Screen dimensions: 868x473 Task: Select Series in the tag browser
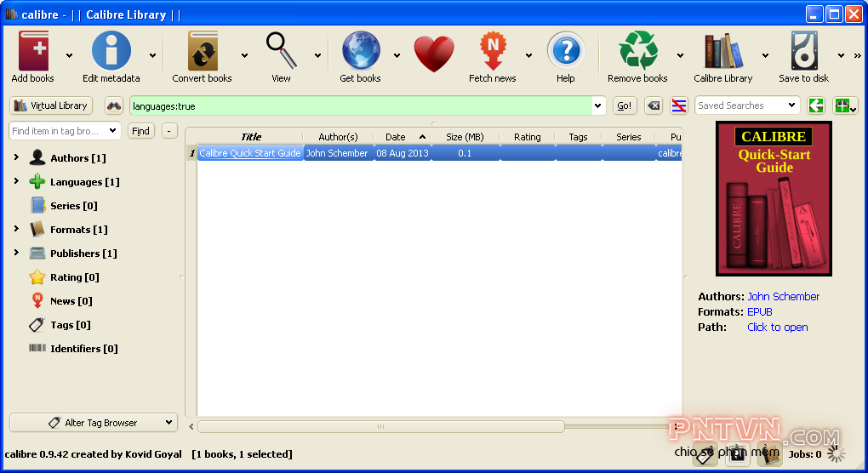74,206
